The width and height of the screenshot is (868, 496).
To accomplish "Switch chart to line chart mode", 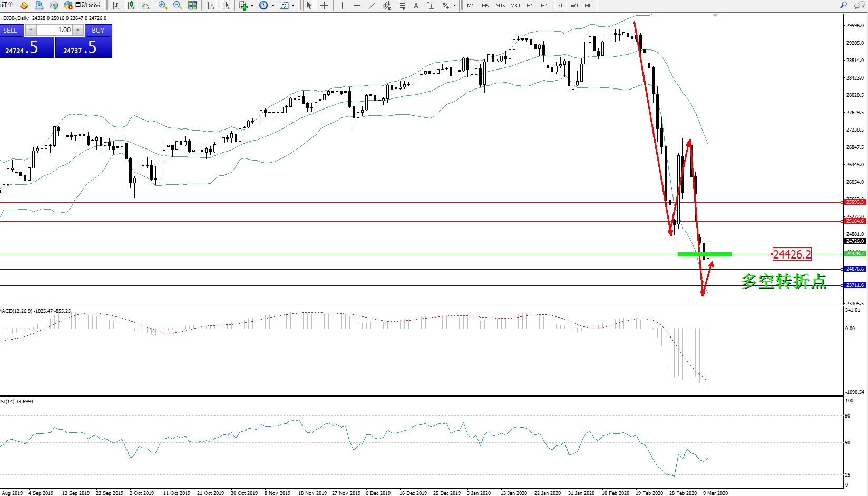I will [145, 5].
